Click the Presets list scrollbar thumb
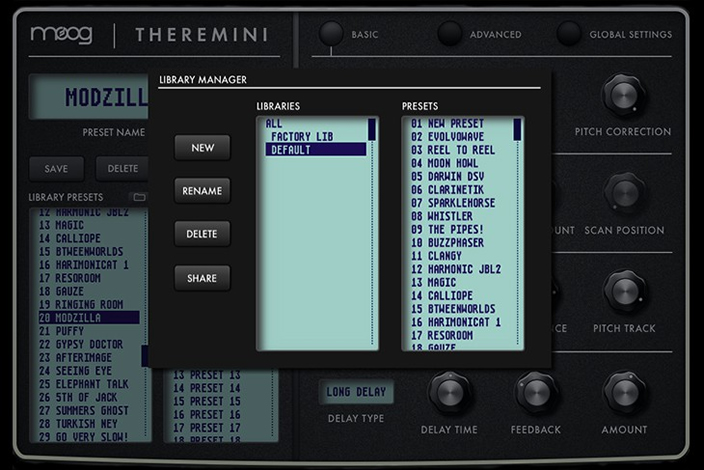 517,129
